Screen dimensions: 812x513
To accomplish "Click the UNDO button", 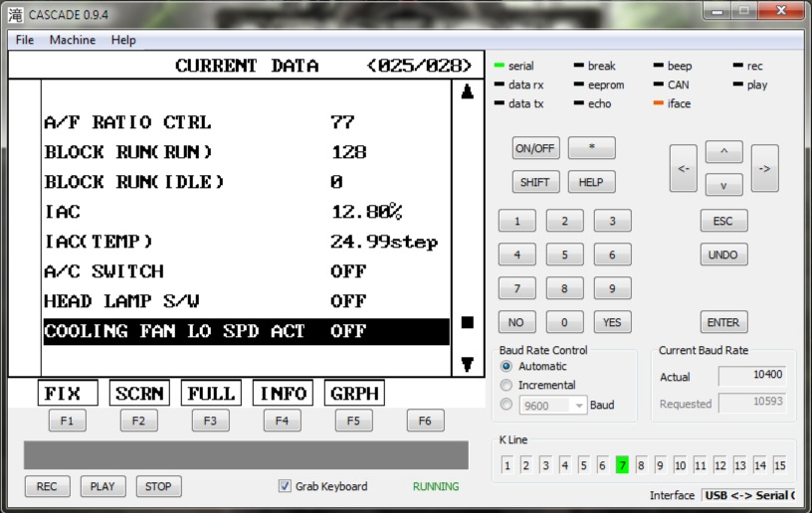I will (723, 255).
